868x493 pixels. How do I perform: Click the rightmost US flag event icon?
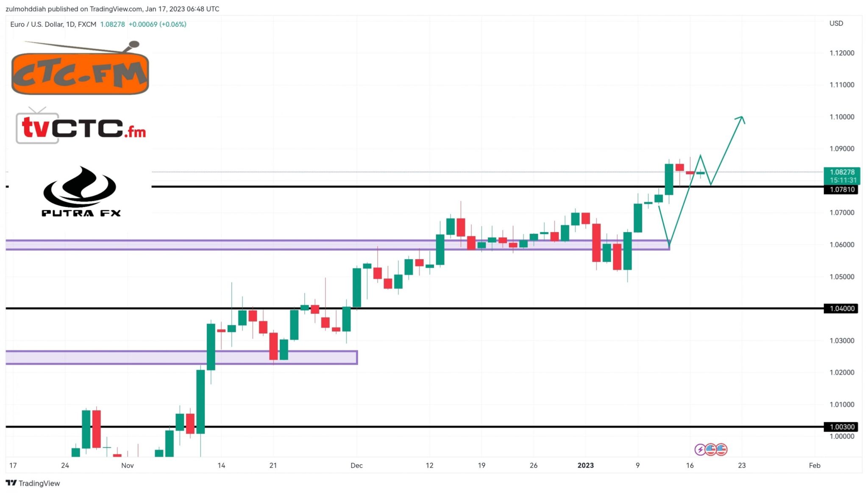coord(721,449)
